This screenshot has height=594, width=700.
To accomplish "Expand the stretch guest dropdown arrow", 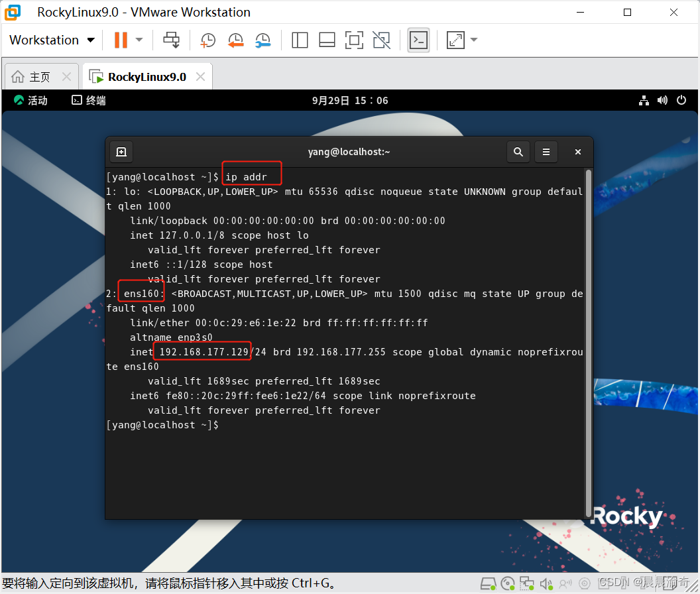I will [474, 40].
